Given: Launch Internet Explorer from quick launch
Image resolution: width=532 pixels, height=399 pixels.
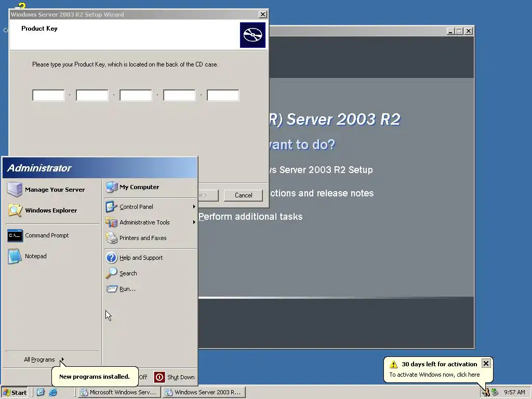Looking at the screenshot, I should point(53,392).
